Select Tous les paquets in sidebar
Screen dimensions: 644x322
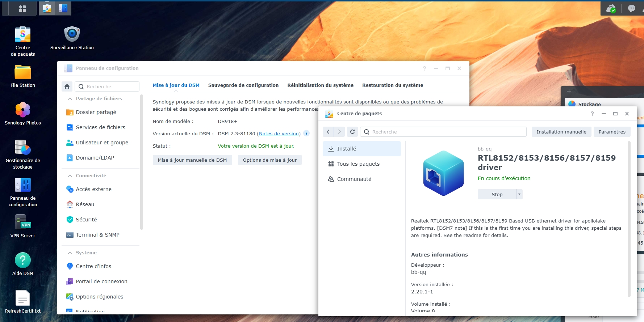(358, 164)
